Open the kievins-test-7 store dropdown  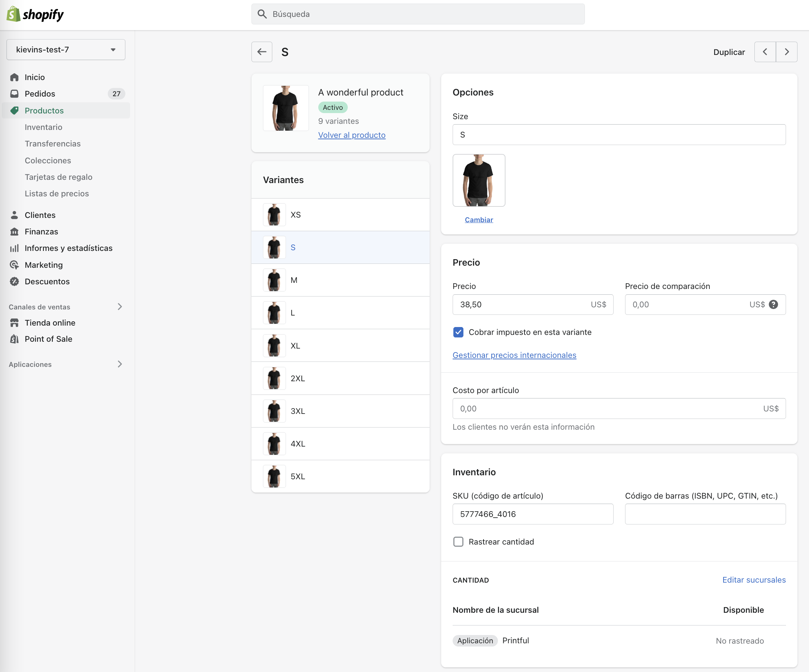(x=66, y=50)
